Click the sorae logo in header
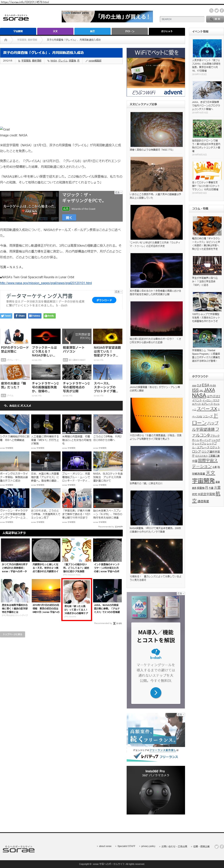This screenshot has height=868, width=224. click(x=16, y=18)
